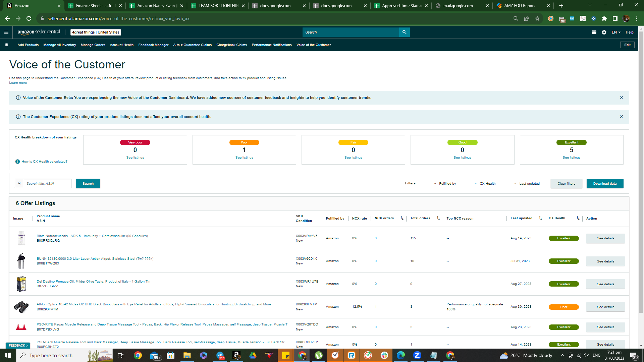This screenshot has height=362, width=644.
Task: Open the hamburger navigation menu
Action: tap(6, 32)
